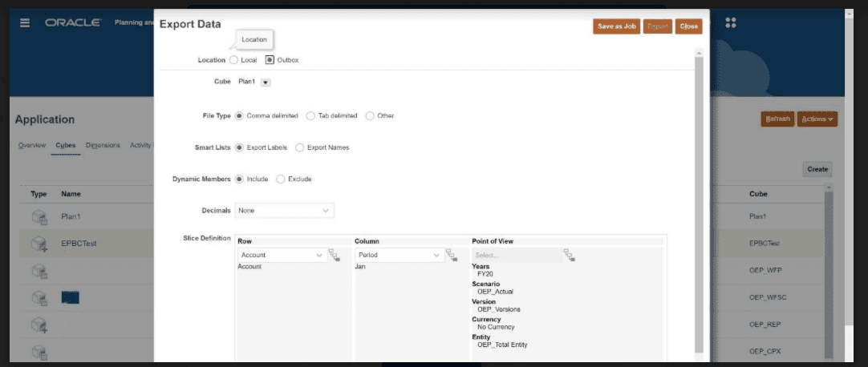Viewport: 868px width, 367px height.
Task: Click the Save as Job button
Action: click(617, 26)
